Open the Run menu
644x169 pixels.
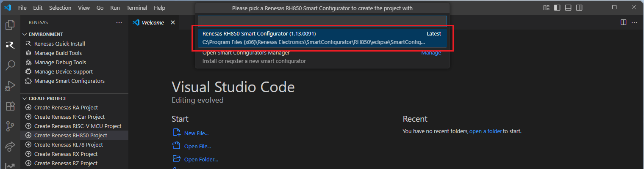coord(115,8)
